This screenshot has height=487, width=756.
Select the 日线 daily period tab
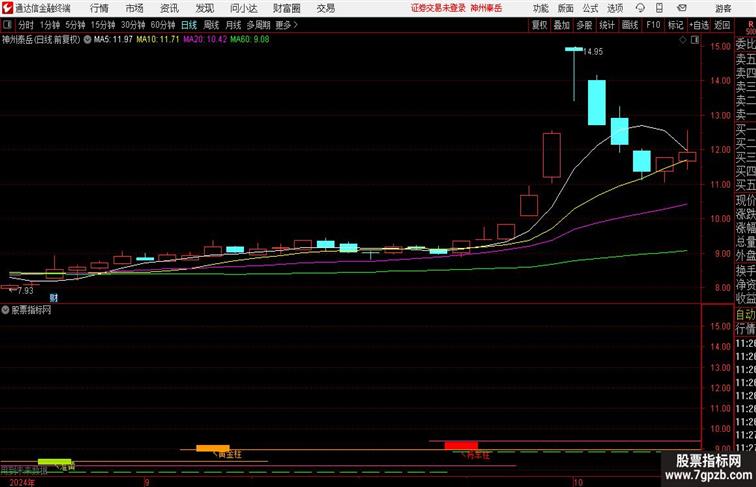pos(189,25)
